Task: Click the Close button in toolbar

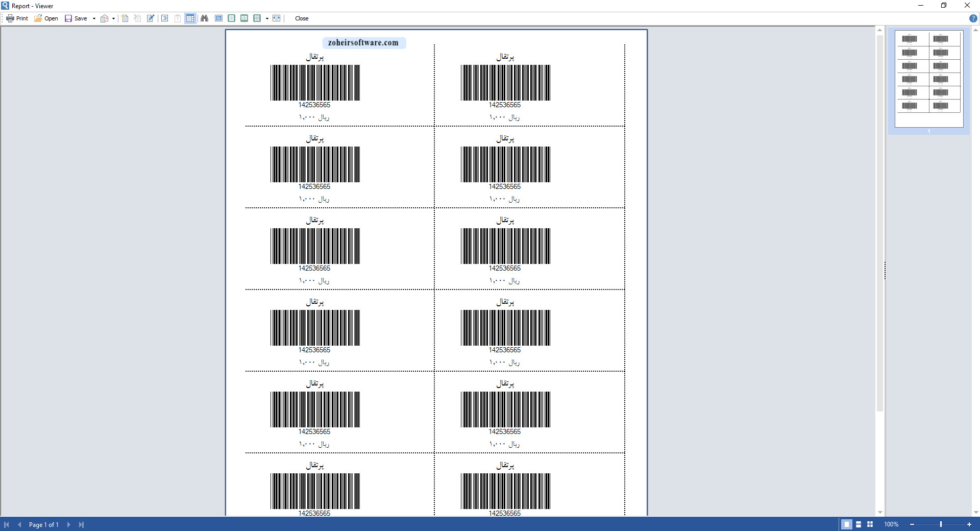Action: (x=302, y=18)
